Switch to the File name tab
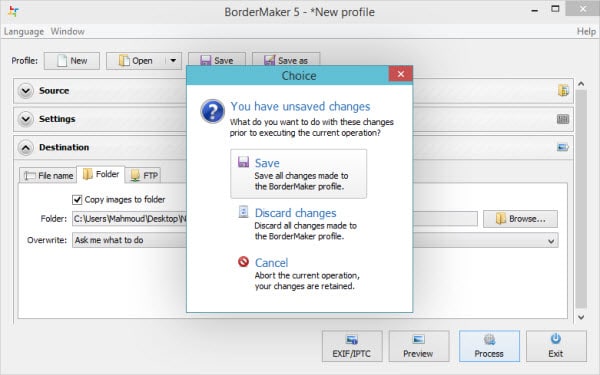This screenshot has height=375, width=600. (x=48, y=176)
